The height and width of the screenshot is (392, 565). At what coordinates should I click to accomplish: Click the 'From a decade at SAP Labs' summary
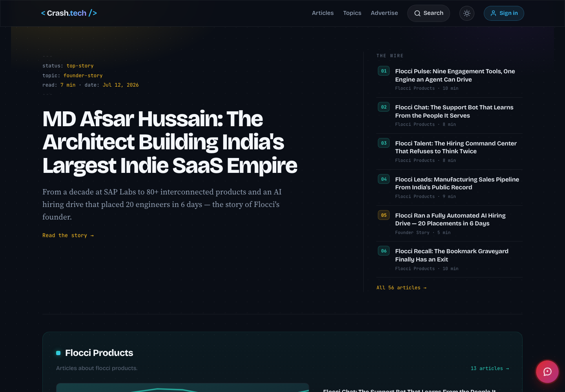pos(162,204)
